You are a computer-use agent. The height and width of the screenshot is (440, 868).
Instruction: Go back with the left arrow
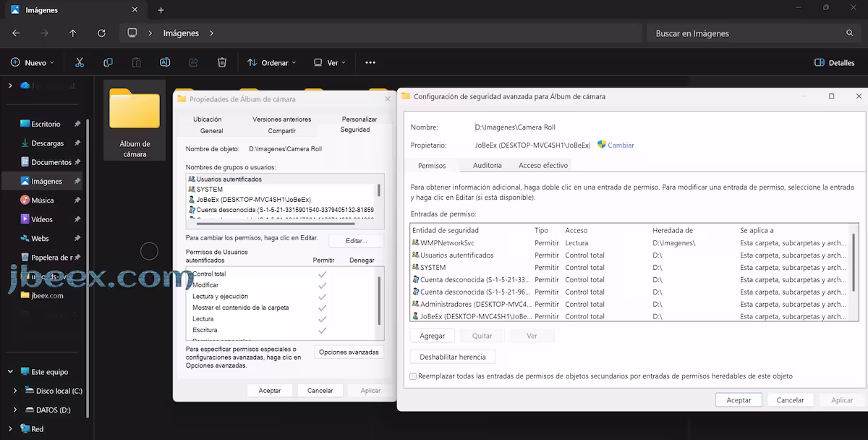(x=16, y=33)
